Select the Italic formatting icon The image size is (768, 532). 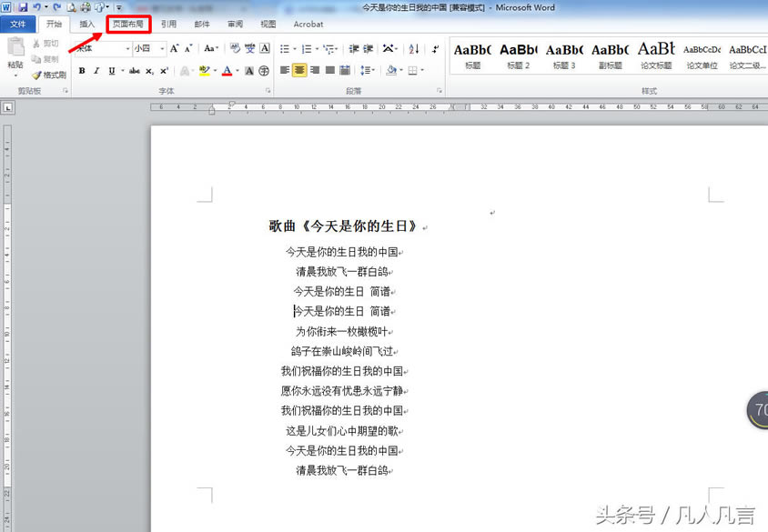(95, 71)
